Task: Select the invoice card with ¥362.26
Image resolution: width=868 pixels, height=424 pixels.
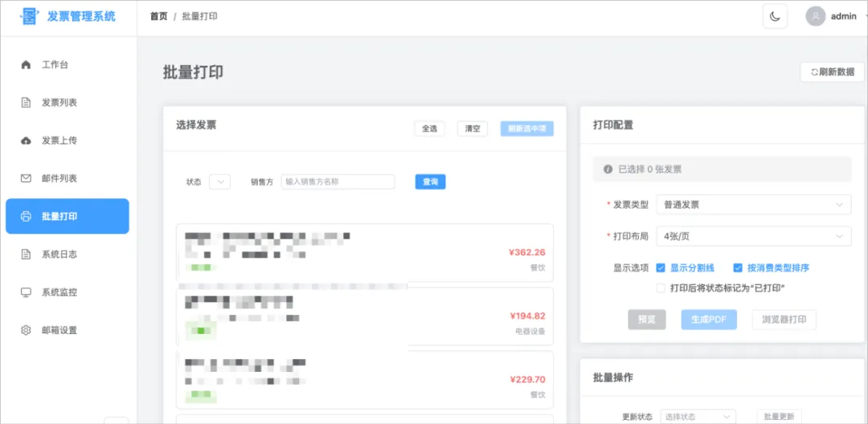Action: click(x=365, y=253)
